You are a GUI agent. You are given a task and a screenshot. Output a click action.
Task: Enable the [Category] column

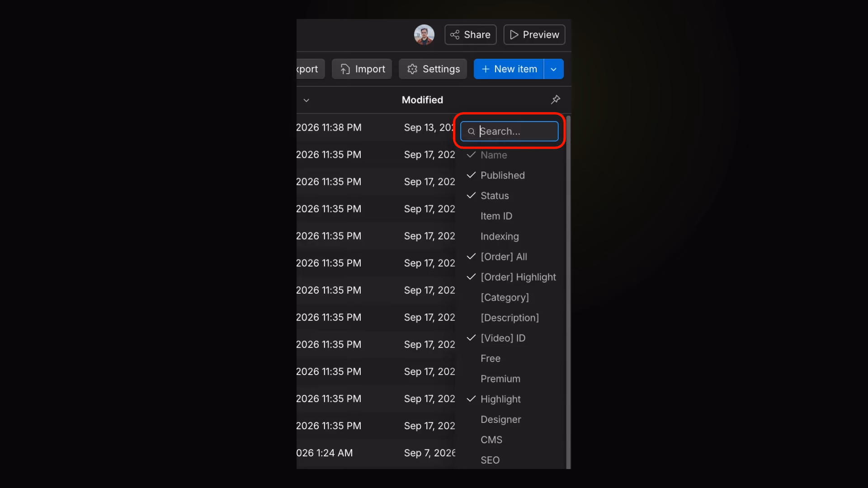coord(510,297)
